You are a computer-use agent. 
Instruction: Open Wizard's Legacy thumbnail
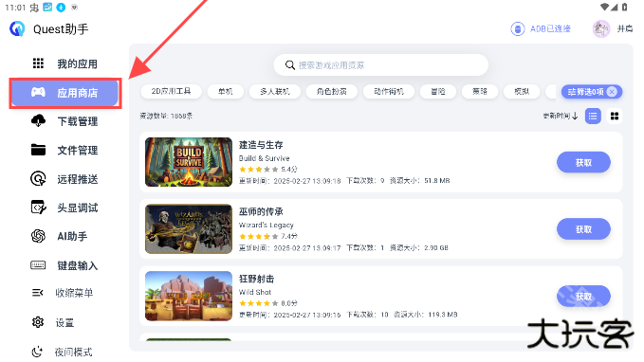189,229
